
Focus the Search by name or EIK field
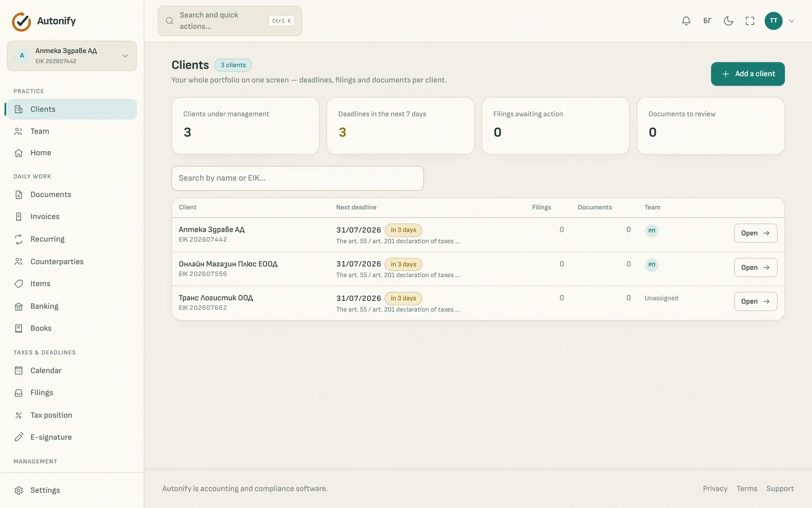click(x=297, y=178)
